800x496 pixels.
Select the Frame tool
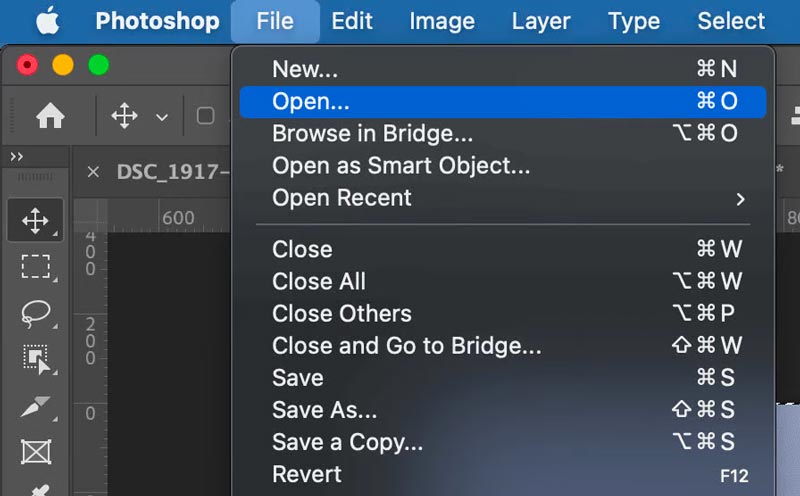point(36,452)
